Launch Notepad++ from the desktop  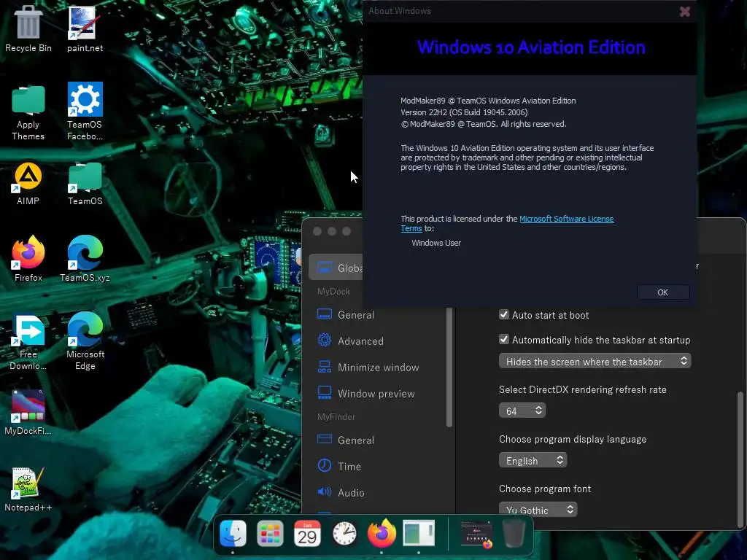coord(28,489)
